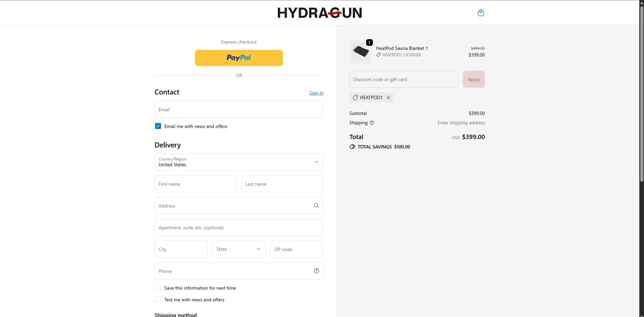
Task: Click the HEATPOD1 discount chip
Action: 371,97
